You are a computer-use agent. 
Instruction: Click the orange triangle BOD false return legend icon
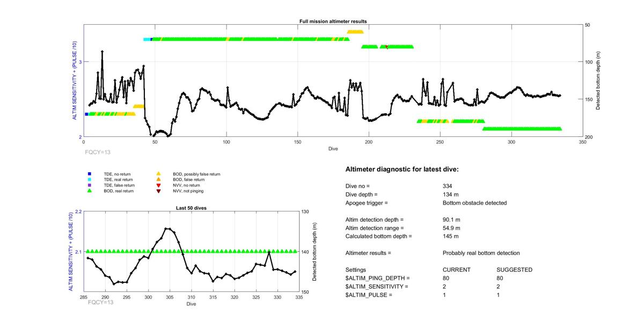158,179
